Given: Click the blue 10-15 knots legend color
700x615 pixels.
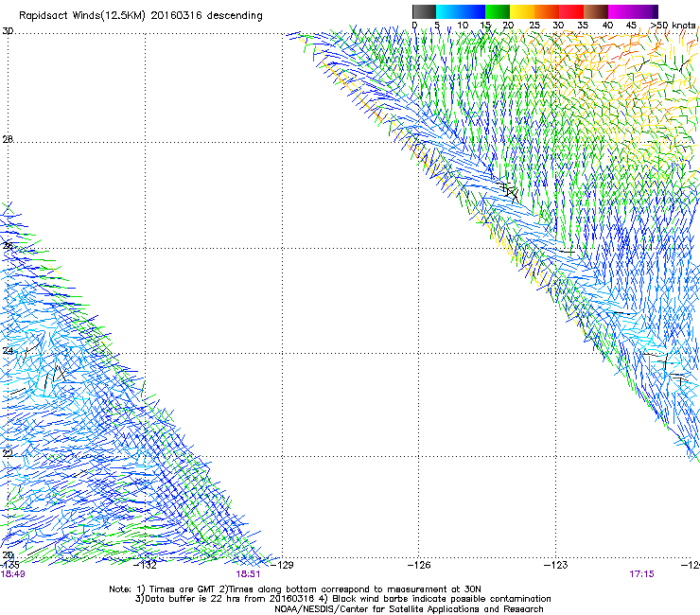Looking at the screenshot, I should coord(473,11).
